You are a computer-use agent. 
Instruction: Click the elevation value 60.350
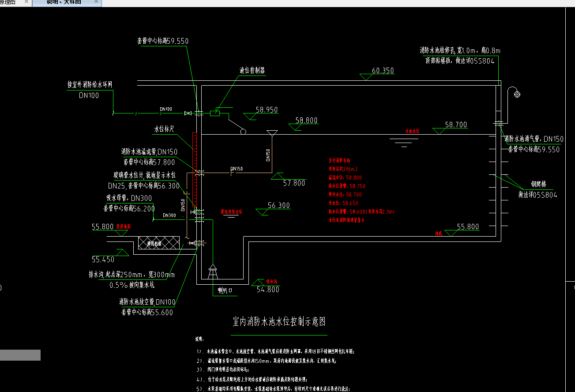(x=383, y=71)
